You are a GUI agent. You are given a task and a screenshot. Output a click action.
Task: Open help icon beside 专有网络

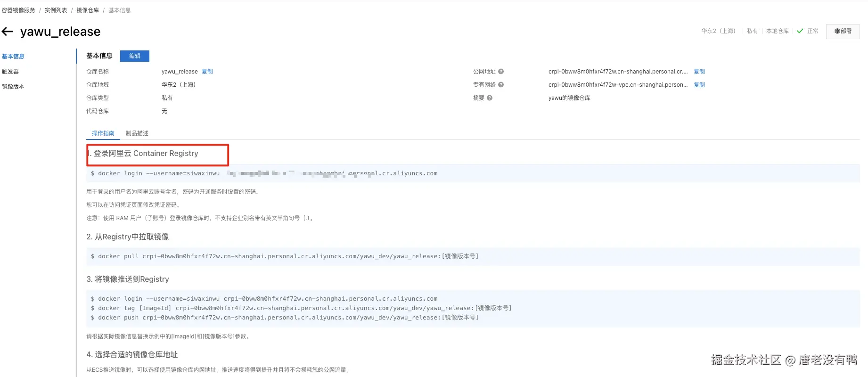(x=501, y=85)
